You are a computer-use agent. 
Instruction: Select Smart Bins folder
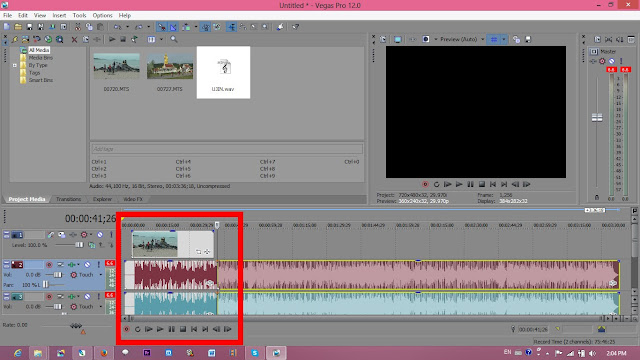click(x=41, y=80)
